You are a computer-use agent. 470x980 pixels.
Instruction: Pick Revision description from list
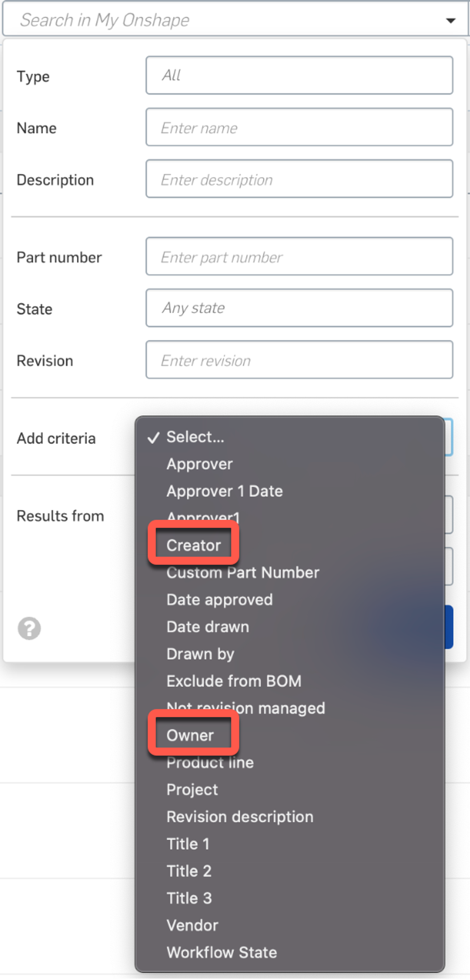240,816
